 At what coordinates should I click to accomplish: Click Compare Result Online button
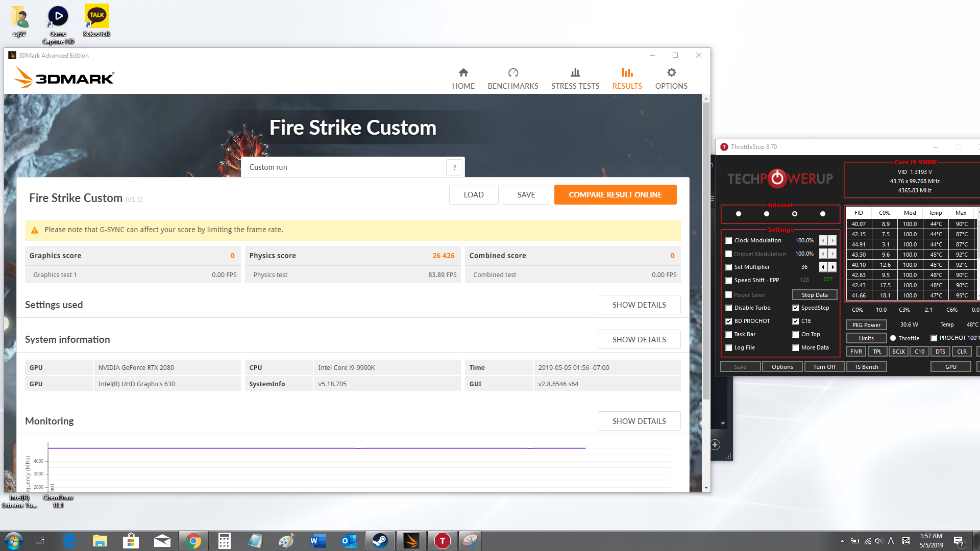(x=615, y=195)
